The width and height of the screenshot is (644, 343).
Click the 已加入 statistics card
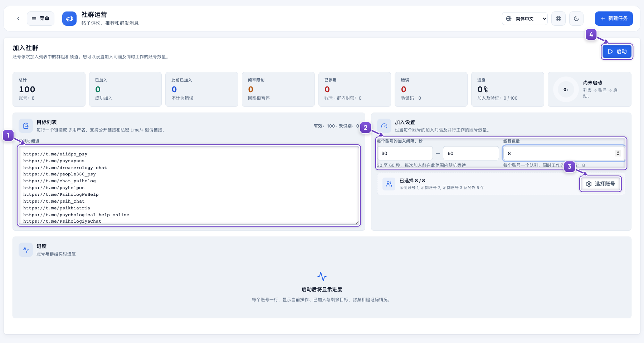[x=125, y=89]
